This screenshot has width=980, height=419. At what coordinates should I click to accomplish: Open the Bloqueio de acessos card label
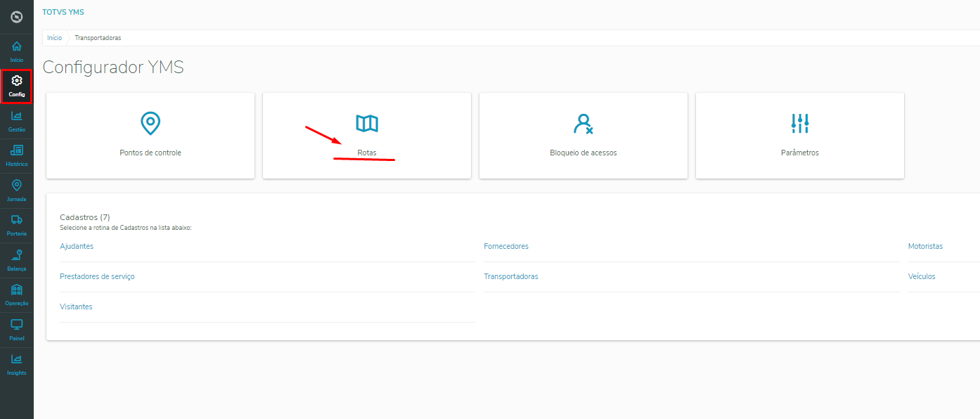(x=584, y=153)
